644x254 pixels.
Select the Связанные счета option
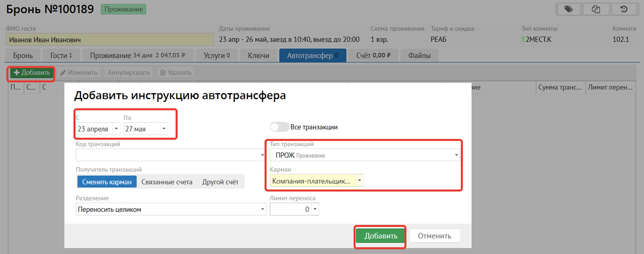point(167,182)
